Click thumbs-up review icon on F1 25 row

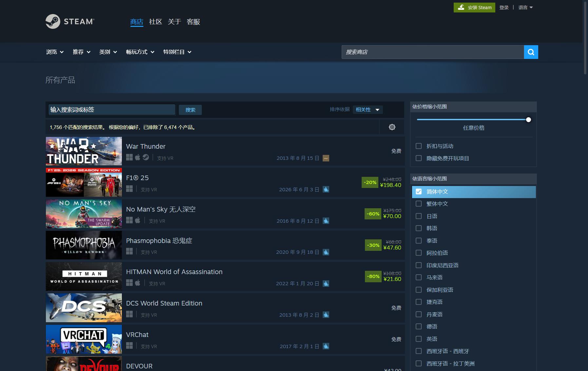tap(326, 189)
